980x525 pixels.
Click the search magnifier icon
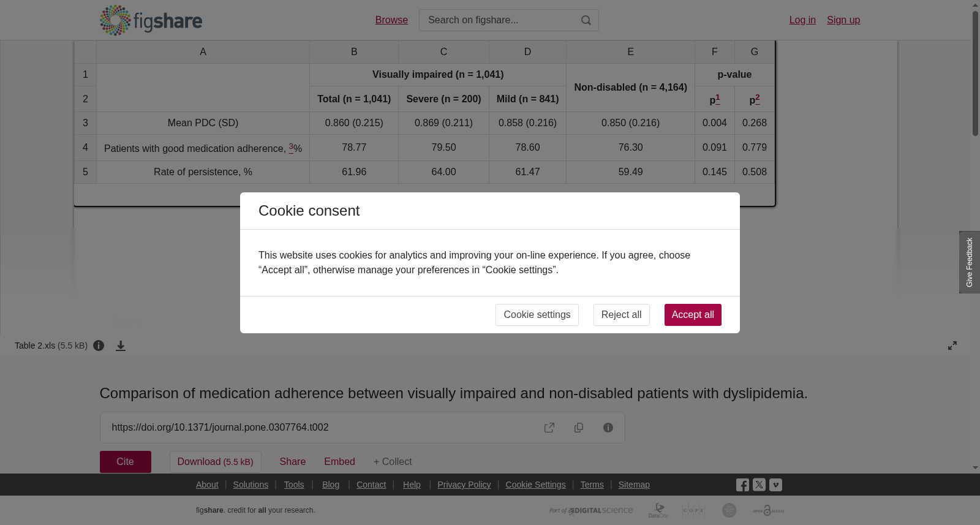[x=586, y=20]
